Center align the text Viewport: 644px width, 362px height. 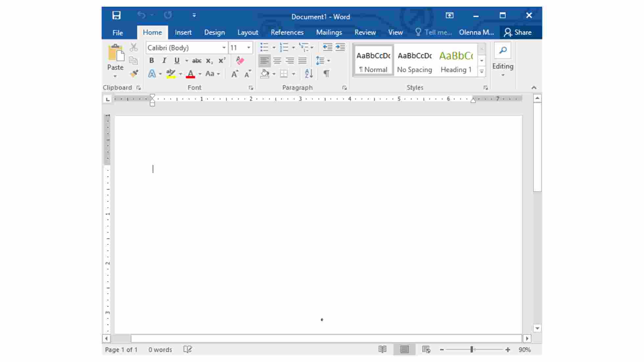277,61
